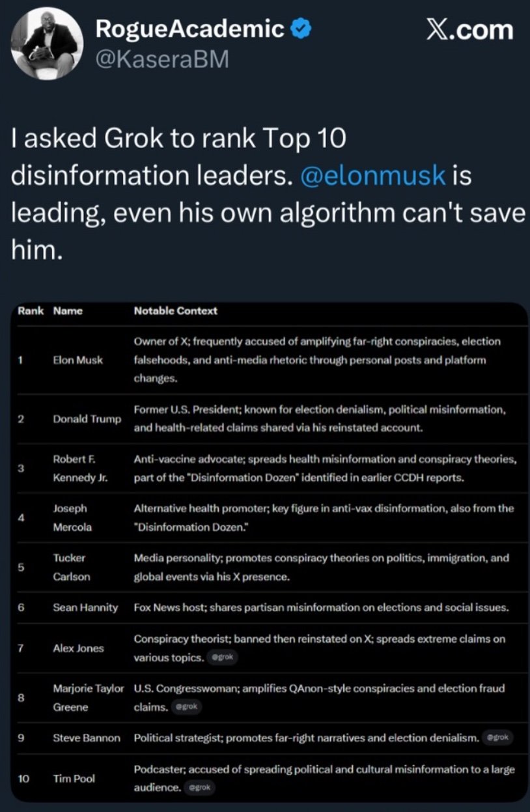Viewport: 530px width, 812px height.
Task: Select the Sean Hannity name cell
Action: (x=85, y=607)
